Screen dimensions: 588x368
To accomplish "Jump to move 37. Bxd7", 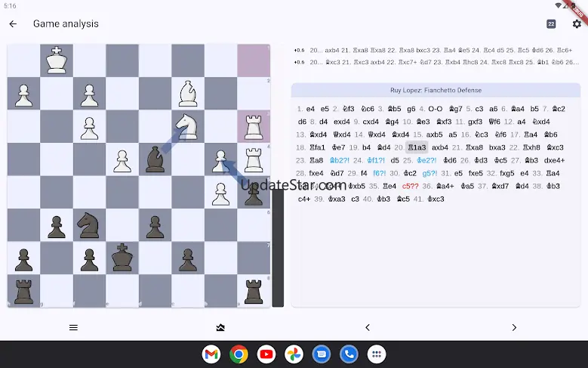I will 500,186.
